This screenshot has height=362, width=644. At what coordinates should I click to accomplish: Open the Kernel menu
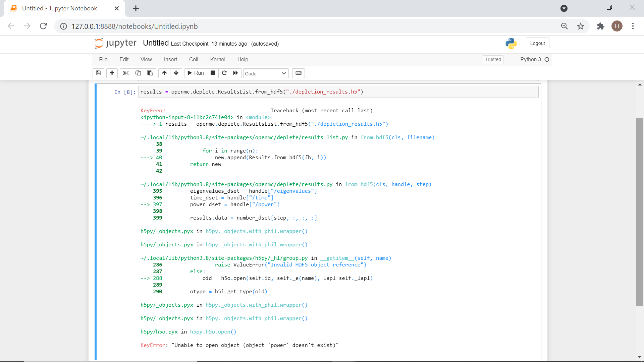pos(217,59)
